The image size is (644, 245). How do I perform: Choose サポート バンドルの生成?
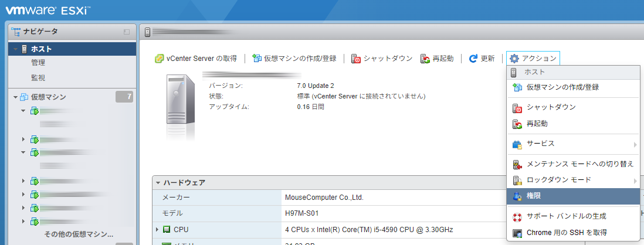tap(574, 216)
